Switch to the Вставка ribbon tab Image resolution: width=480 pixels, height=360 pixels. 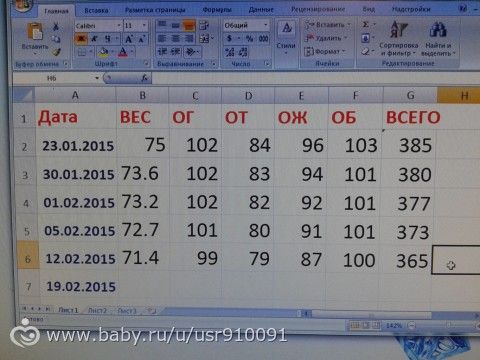(x=96, y=11)
